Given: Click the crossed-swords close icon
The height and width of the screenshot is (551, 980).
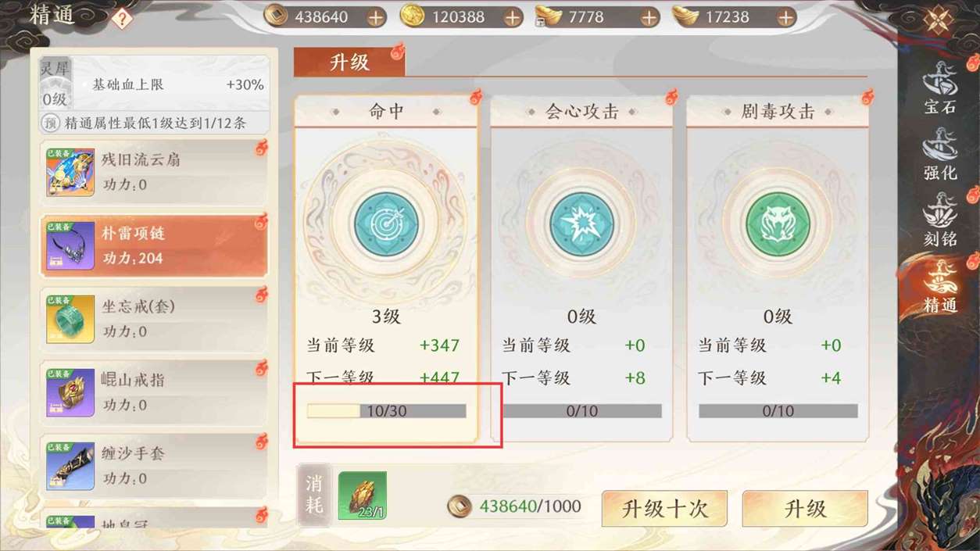Looking at the screenshot, I should (x=938, y=19).
